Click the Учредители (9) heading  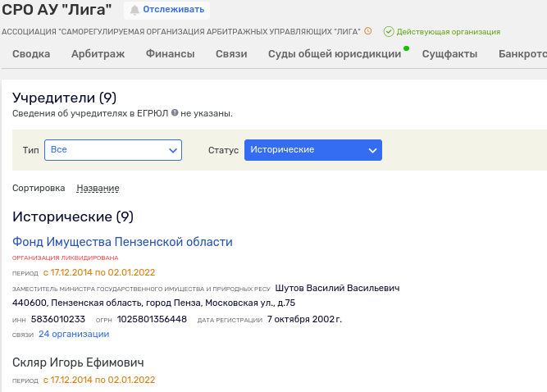tap(64, 98)
